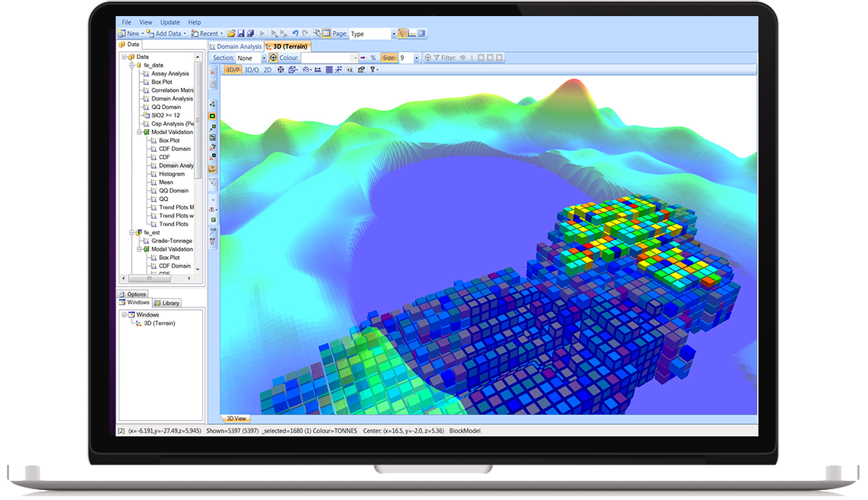Viewport: 868px width, 500px height.
Task: Click the Add Data button
Action: click(x=168, y=34)
